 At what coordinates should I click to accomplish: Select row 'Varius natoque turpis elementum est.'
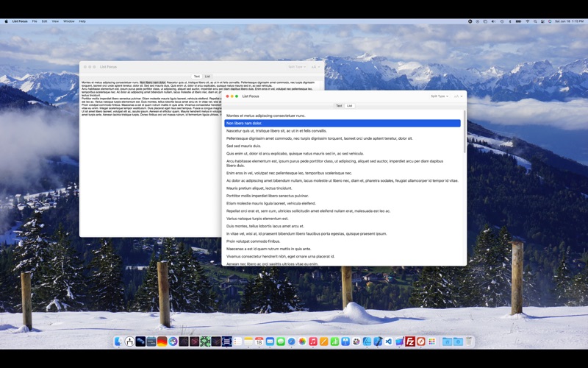pos(343,219)
